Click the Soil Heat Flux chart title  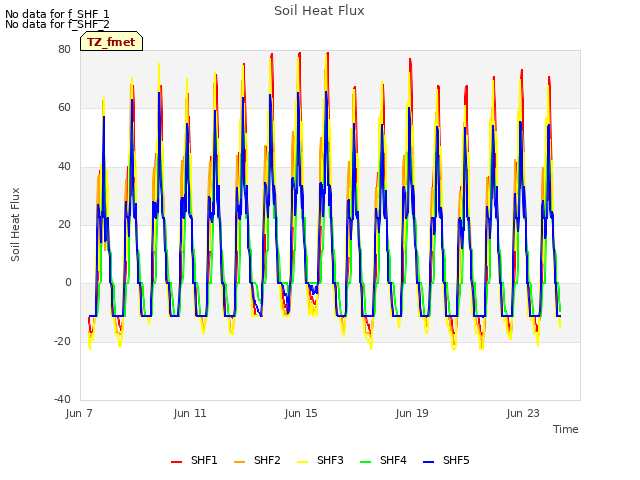click(x=319, y=11)
